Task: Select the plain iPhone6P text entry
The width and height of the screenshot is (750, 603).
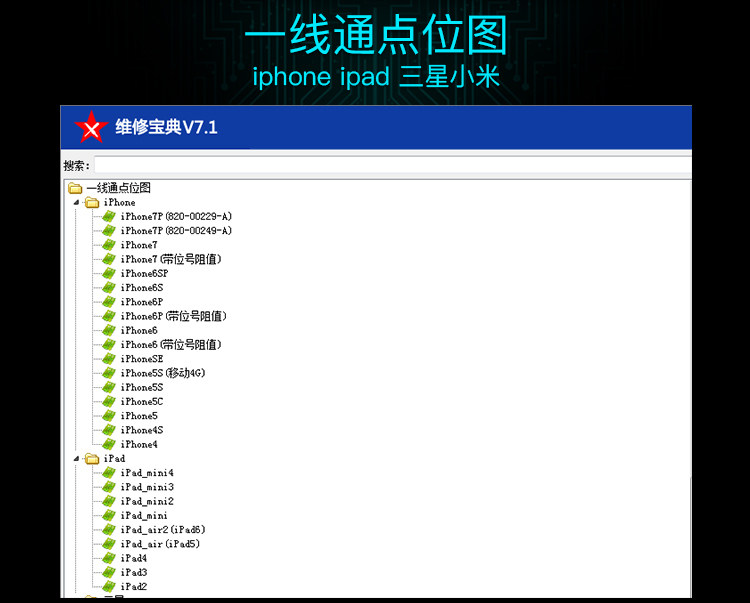Action: [x=142, y=302]
